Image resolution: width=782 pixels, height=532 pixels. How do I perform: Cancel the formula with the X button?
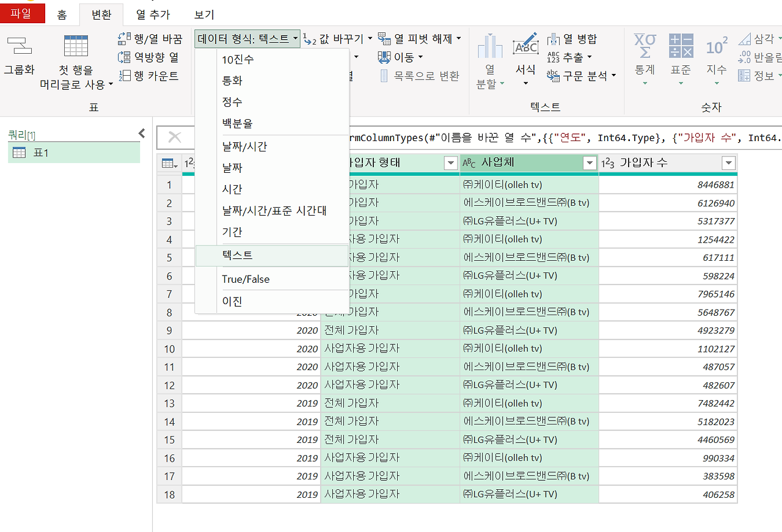tap(175, 137)
